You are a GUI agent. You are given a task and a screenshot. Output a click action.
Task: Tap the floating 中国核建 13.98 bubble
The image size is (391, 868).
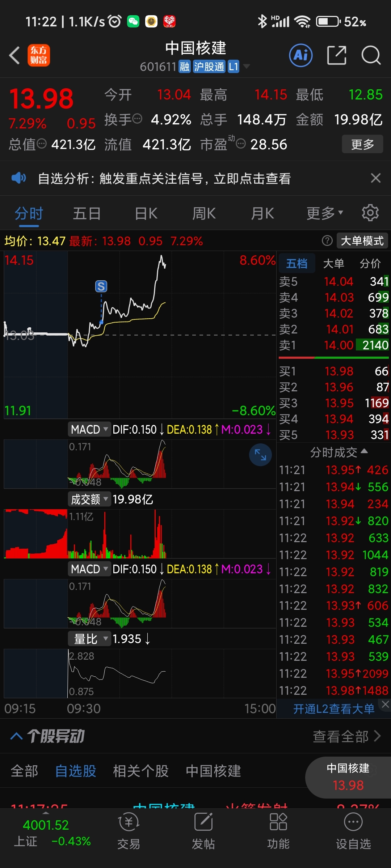click(348, 777)
